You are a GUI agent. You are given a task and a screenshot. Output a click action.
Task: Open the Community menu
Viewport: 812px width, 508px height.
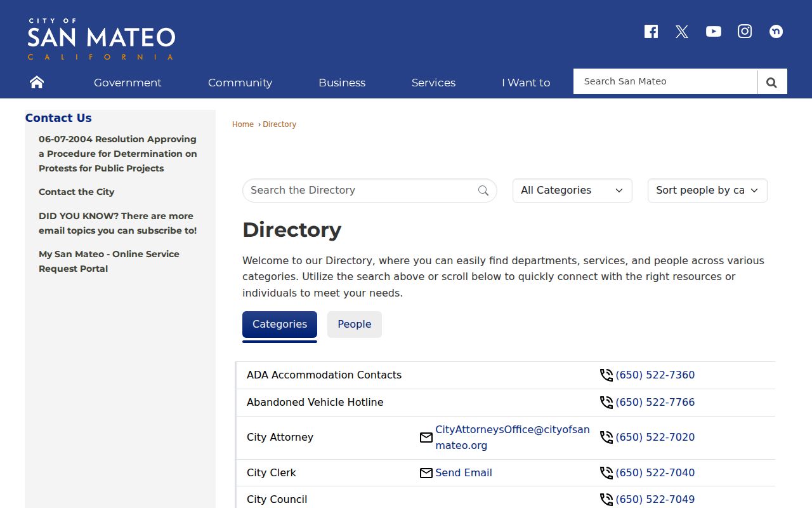click(240, 83)
